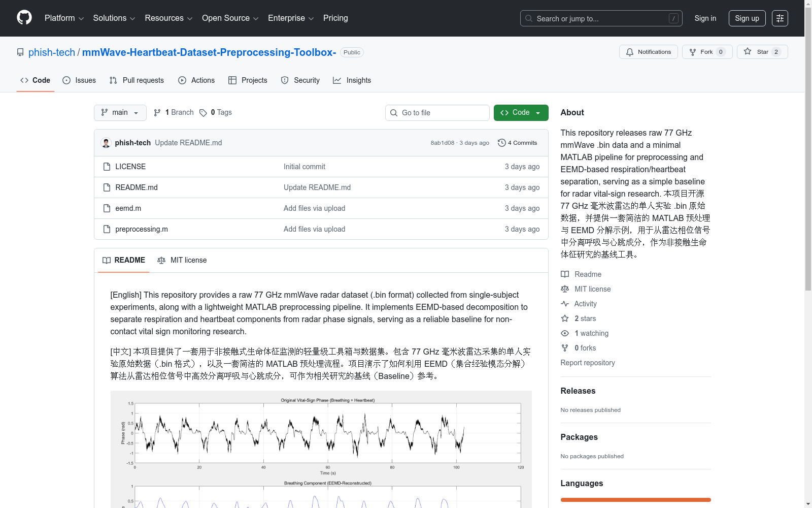This screenshot has width=812, height=508.
Task: Click the eemd.m file icon
Action: click(107, 208)
